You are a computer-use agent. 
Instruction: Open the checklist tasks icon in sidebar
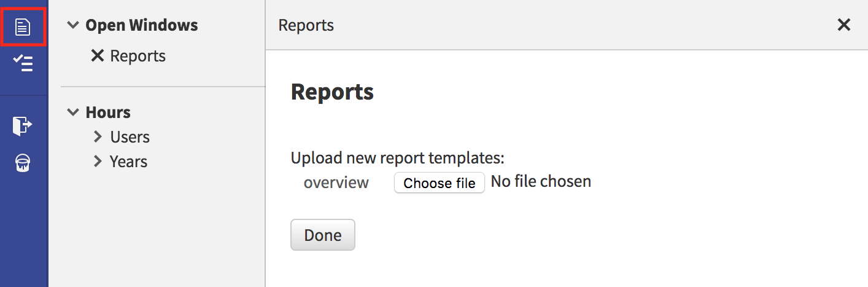click(x=23, y=63)
